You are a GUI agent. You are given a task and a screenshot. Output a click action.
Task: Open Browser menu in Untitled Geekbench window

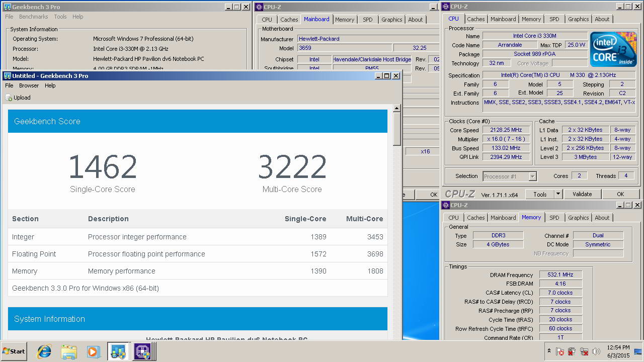(x=29, y=85)
